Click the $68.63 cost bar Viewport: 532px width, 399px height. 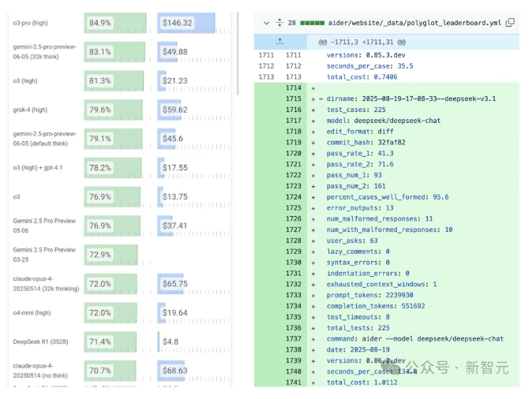(171, 371)
